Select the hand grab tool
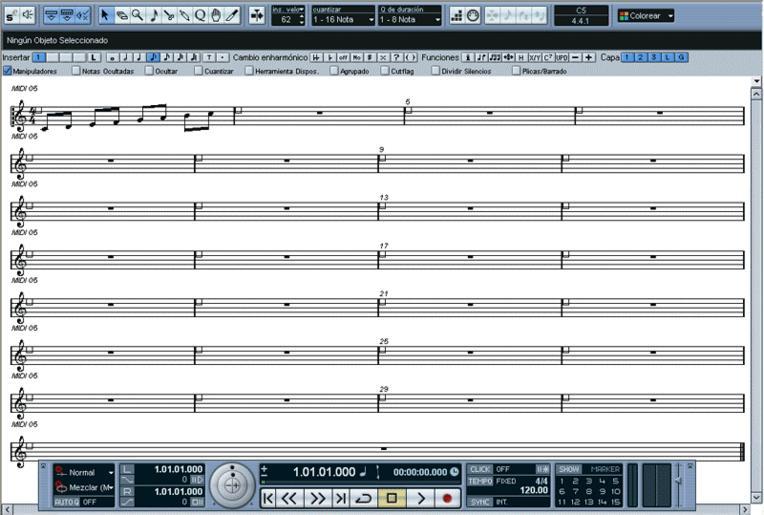 tap(216, 15)
